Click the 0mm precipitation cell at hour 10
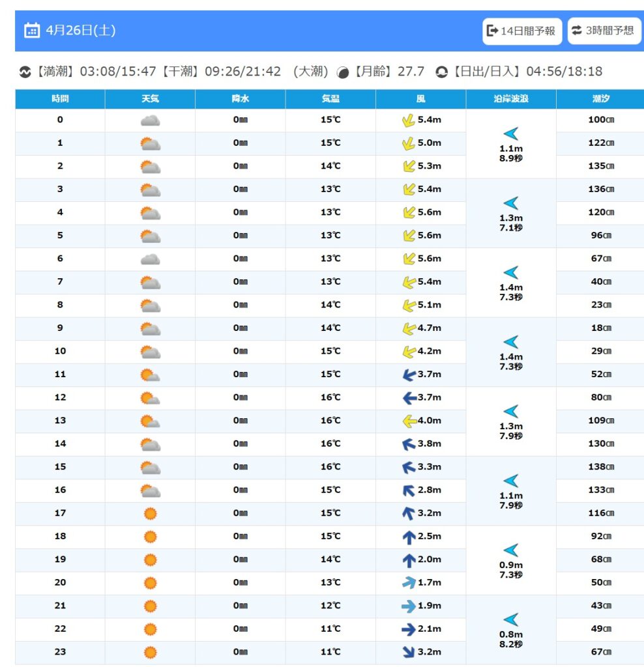Image resolution: width=644 pixels, height=667 pixels. 241,351
